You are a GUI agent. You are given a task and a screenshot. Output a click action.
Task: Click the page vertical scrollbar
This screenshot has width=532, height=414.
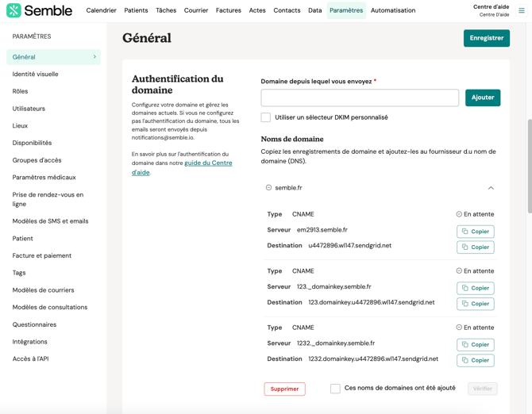[530, 167]
